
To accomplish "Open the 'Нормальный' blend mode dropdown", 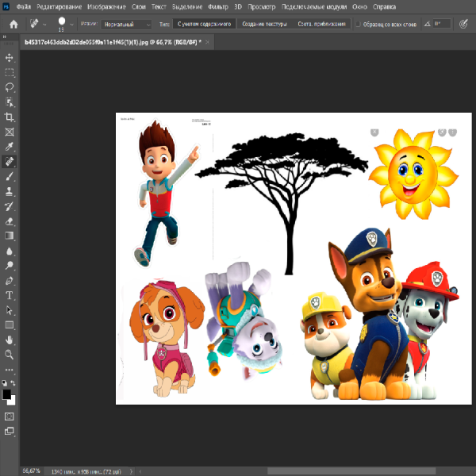I will [126, 25].
